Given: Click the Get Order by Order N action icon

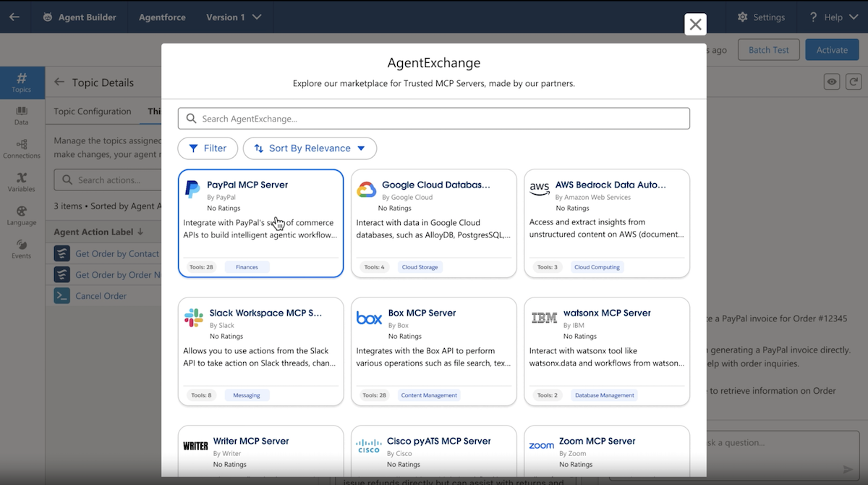Looking at the screenshot, I should tap(62, 275).
